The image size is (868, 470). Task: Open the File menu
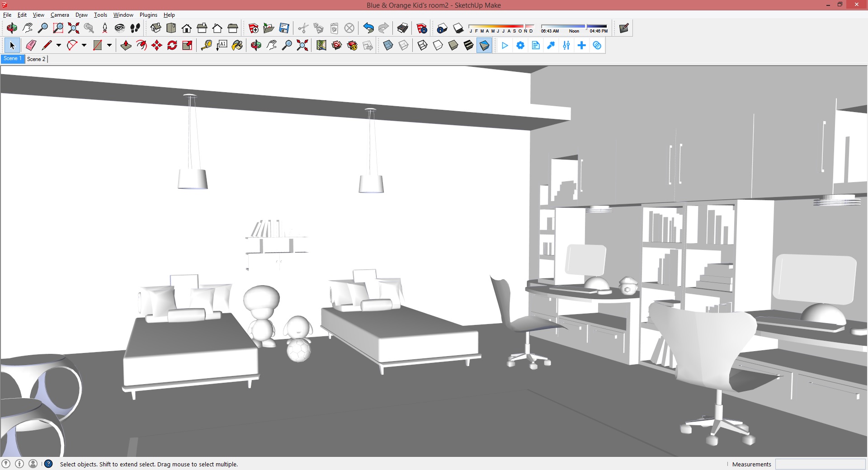tap(7, 15)
